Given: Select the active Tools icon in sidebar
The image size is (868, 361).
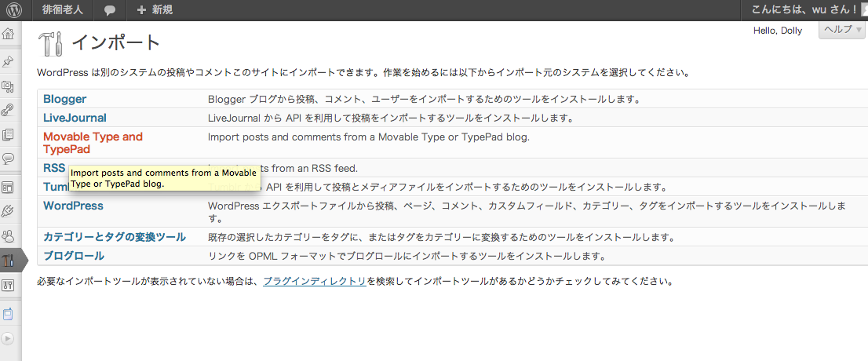Looking at the screenshot, I should pos(9,261).
